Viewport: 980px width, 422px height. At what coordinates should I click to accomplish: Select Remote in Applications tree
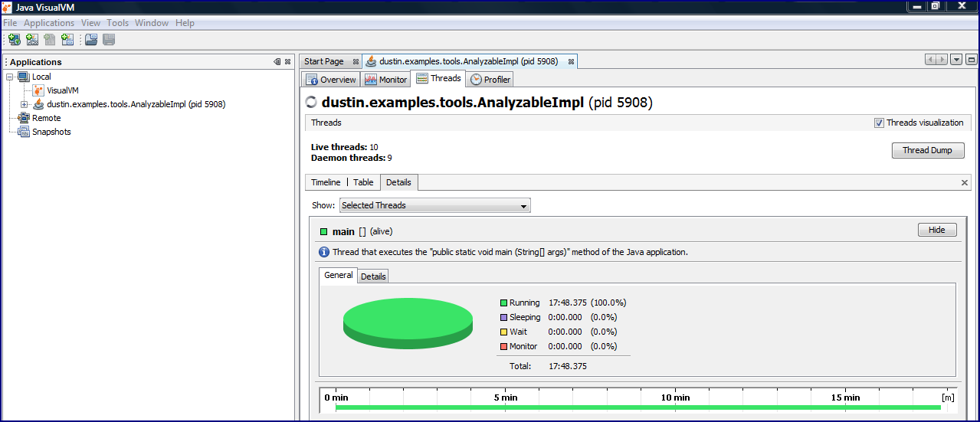point(46,118)
